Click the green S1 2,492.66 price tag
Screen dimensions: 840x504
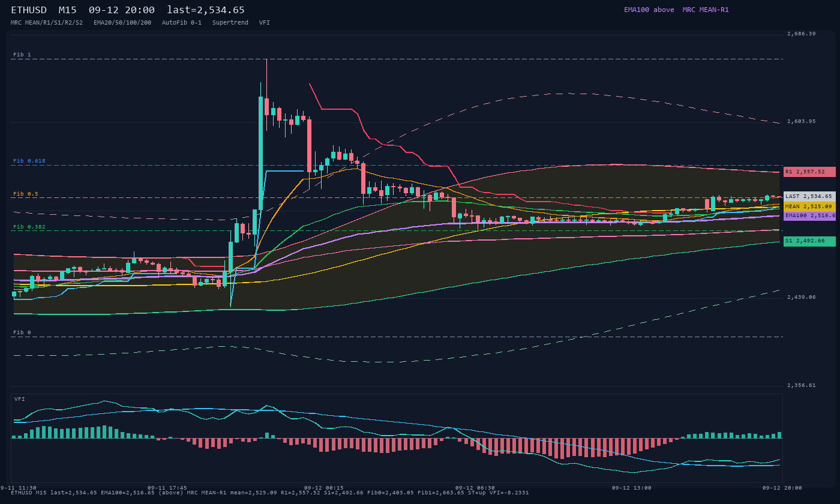[x=809, y=241]
